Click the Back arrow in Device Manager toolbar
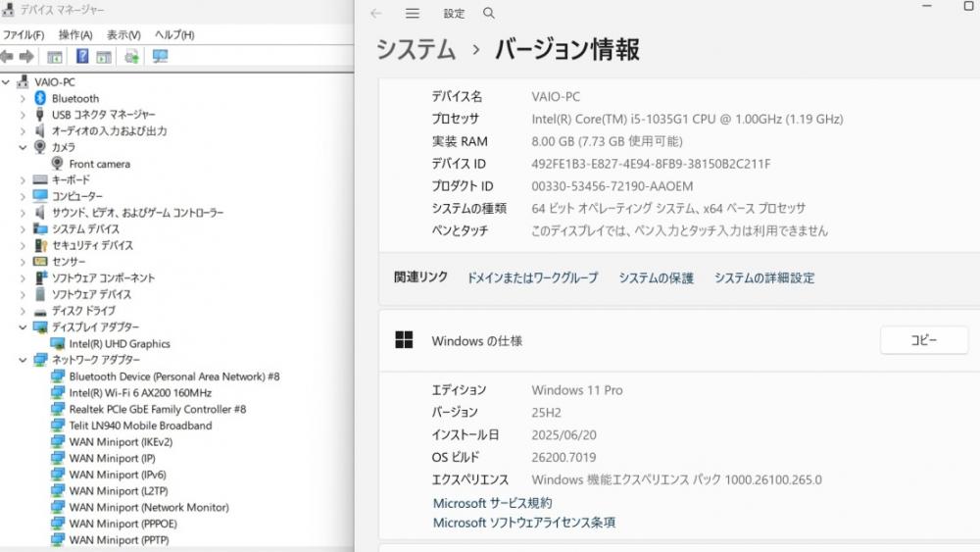 tap(7, 57)
